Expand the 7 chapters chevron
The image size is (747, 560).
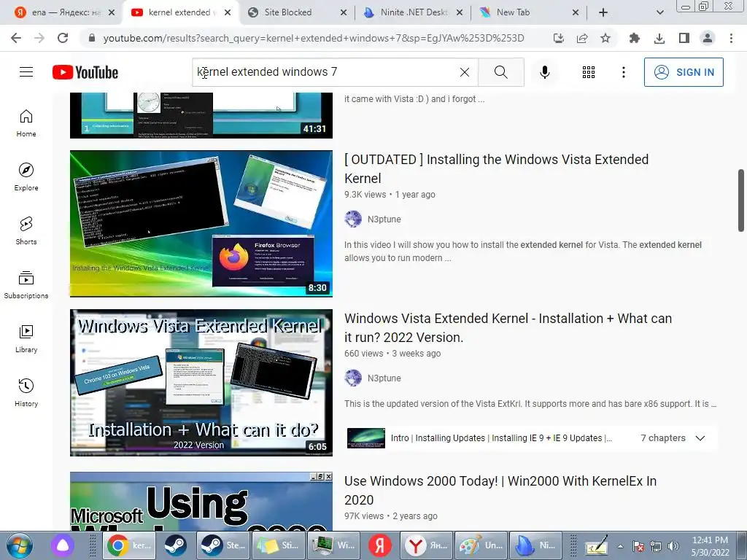tap(700, 438)
